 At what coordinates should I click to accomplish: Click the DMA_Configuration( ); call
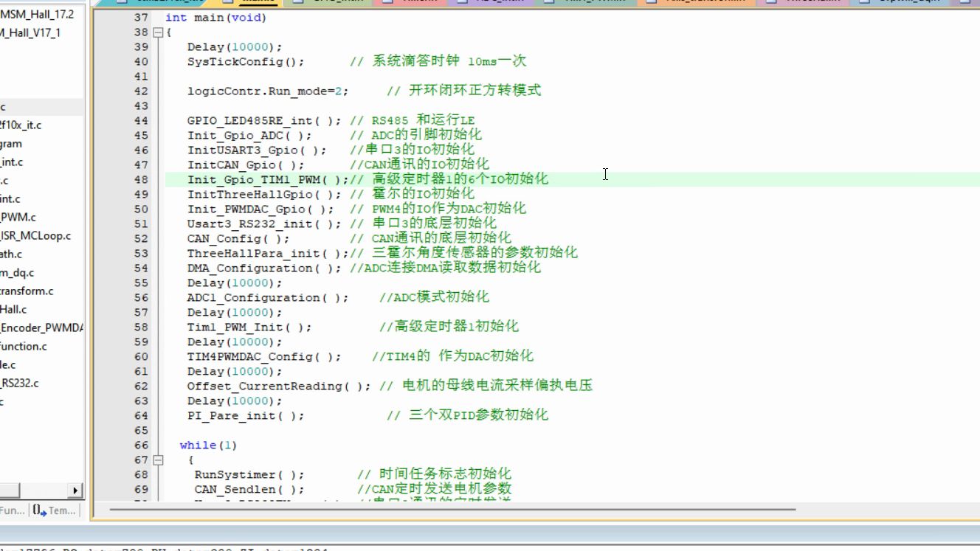click(264, 268)
